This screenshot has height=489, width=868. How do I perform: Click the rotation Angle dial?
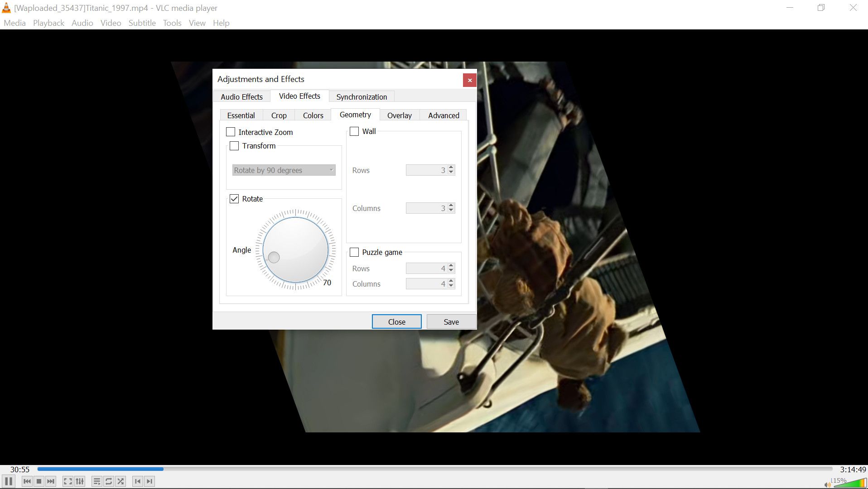(x=295, y=250)
